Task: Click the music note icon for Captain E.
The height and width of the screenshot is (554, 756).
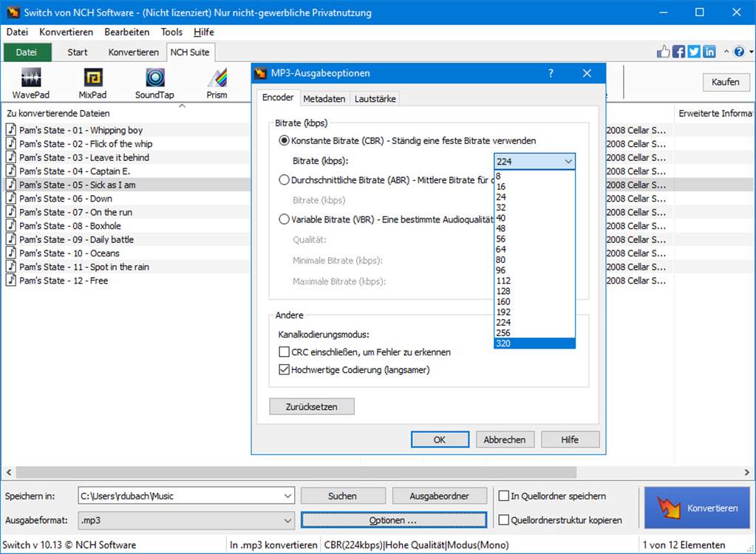Action: pos(11,171)
